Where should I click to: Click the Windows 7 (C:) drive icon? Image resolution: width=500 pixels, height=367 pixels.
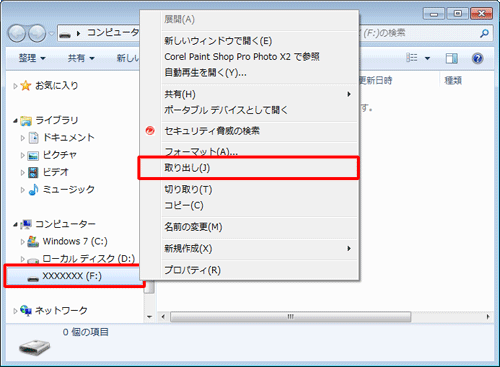point(33,241)
